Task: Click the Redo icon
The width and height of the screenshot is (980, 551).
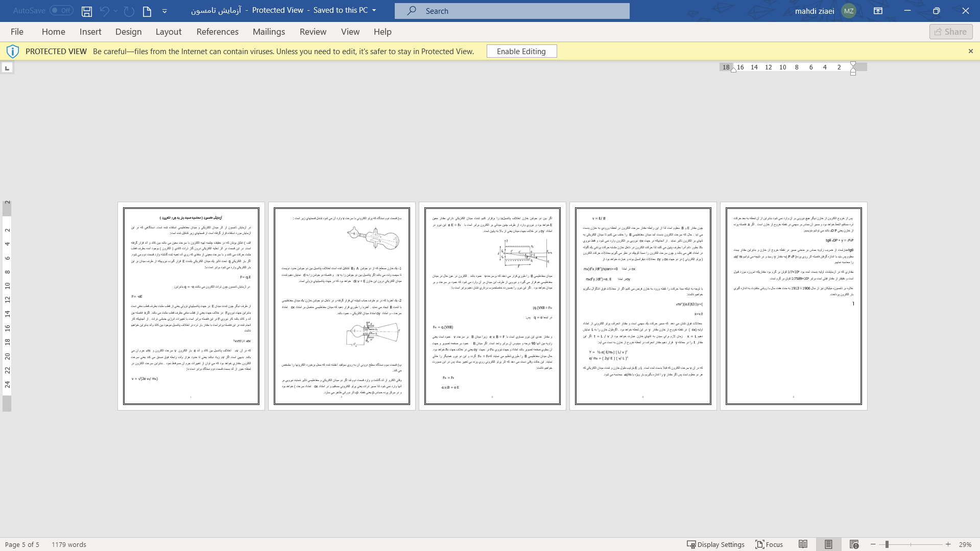Action: pyautogui.click(x=129, y=11)
